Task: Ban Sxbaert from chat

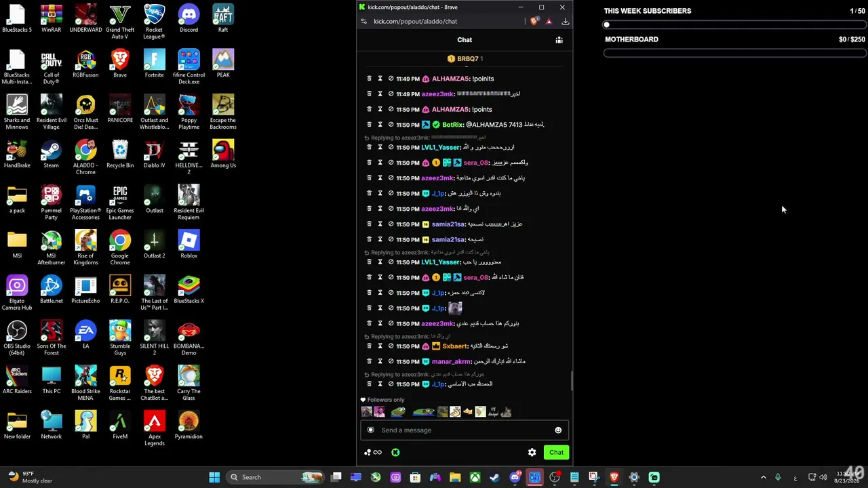Action: click(x=391, y=346)
